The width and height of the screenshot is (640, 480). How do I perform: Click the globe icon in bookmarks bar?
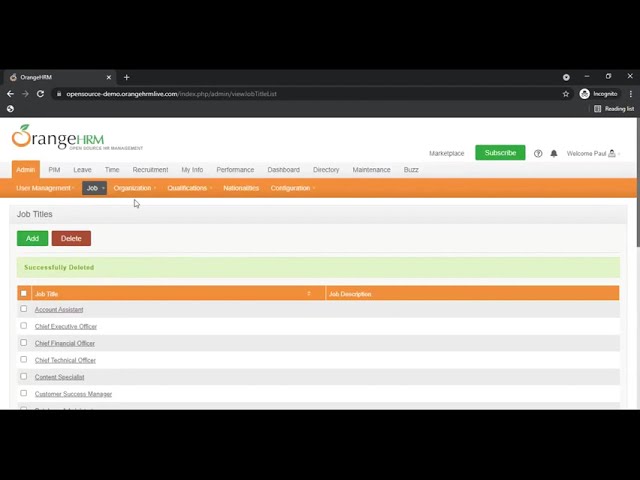pyautogui.click(x=10, y=109)
